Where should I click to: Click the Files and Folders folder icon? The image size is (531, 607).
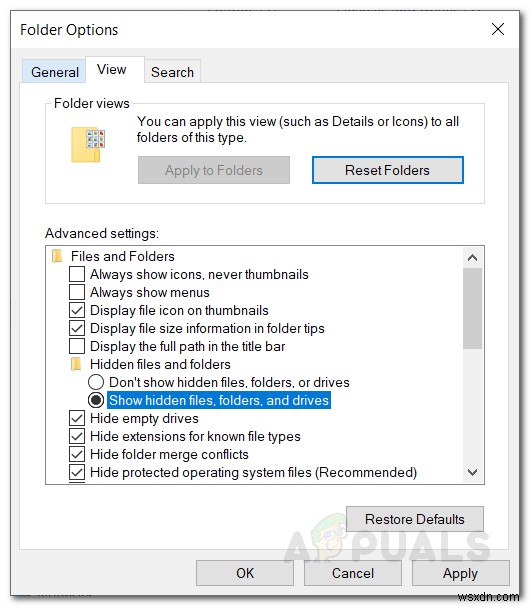(57, 256)
